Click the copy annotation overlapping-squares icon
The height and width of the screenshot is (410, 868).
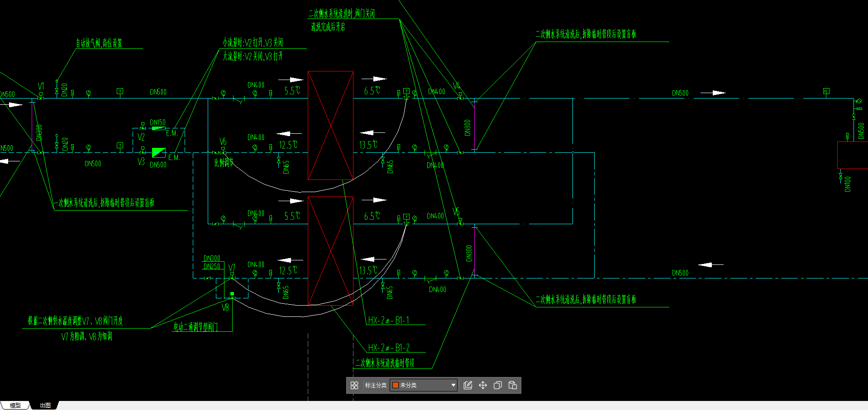(x=498, y=385)
